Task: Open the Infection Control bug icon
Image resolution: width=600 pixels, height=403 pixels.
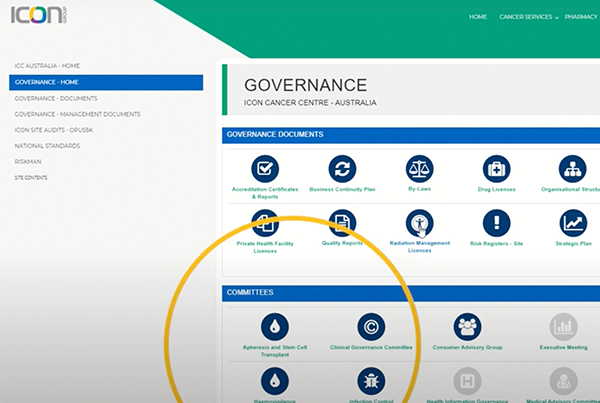Action: [371, 381]
